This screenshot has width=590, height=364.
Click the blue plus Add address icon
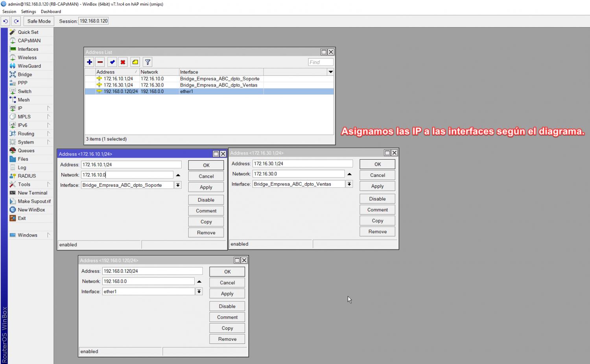90,62
